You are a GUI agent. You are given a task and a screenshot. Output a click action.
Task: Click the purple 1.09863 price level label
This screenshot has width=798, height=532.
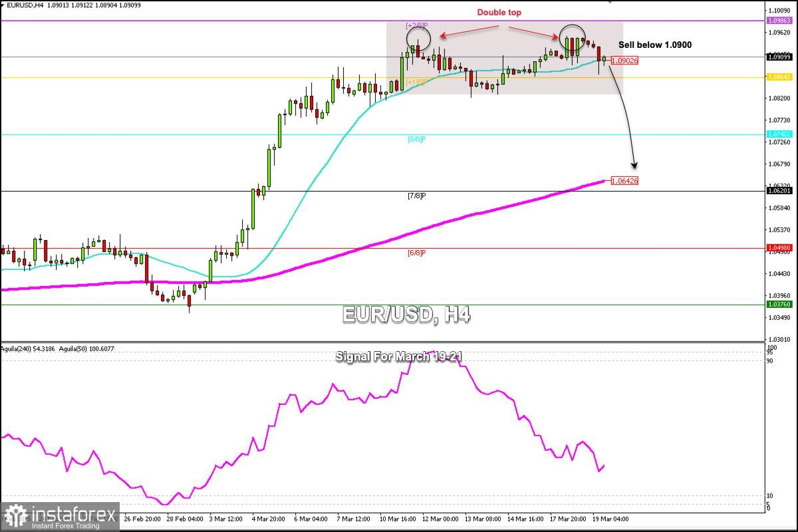(778, 21)
